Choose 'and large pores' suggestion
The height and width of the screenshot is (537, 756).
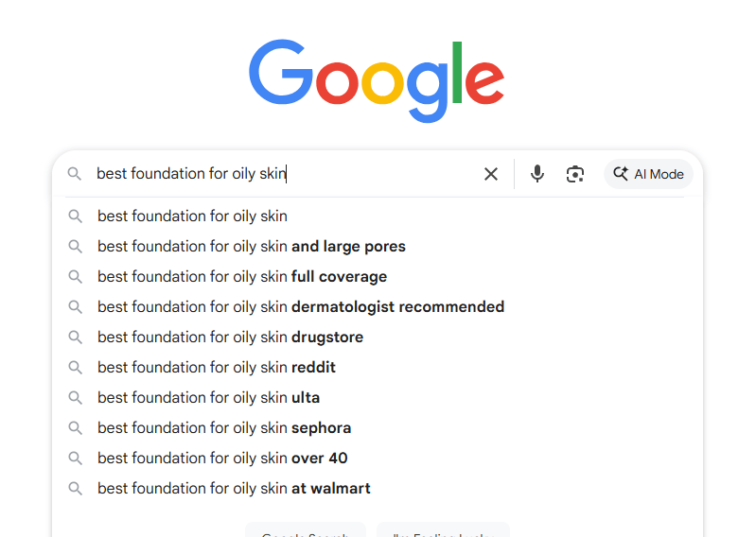tap(251, 246)
